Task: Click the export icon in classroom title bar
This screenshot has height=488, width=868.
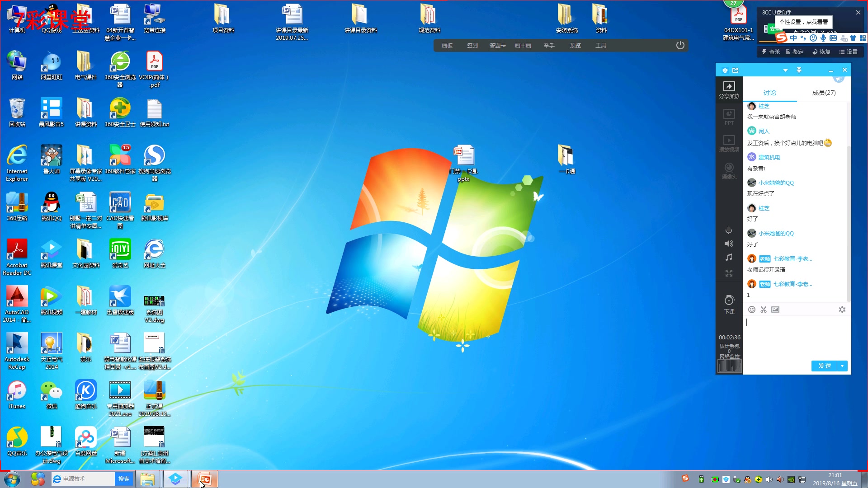Action: [736, 70]
